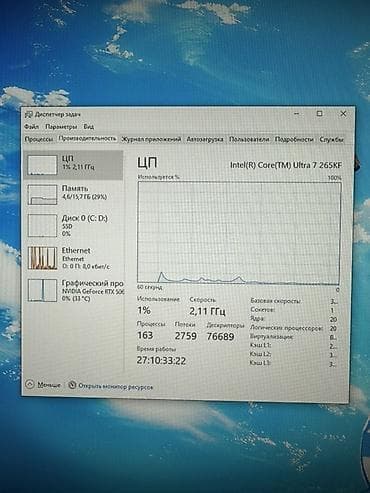Open the Параметры menu
This screenshot has width=370, height=493.
coord(61,127)
